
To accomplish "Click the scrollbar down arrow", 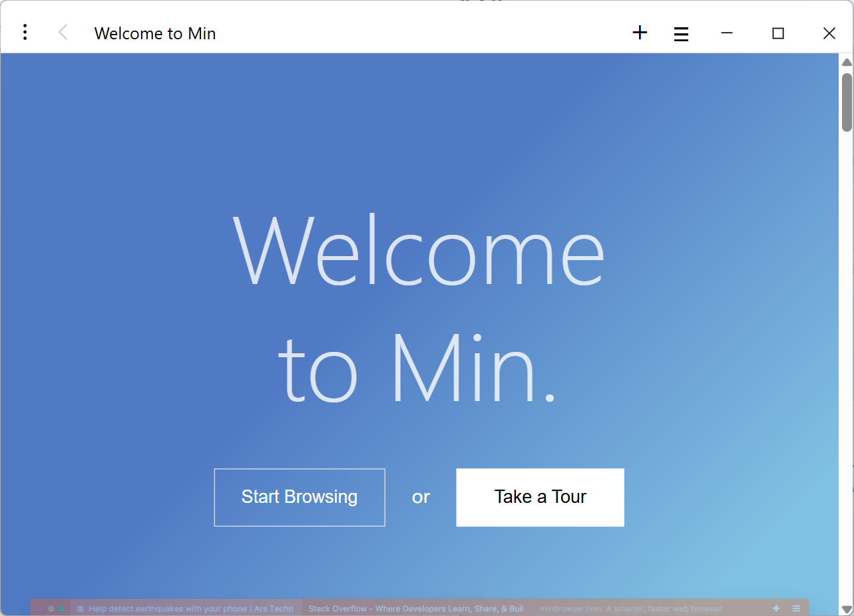I will (x=845, y=607).
